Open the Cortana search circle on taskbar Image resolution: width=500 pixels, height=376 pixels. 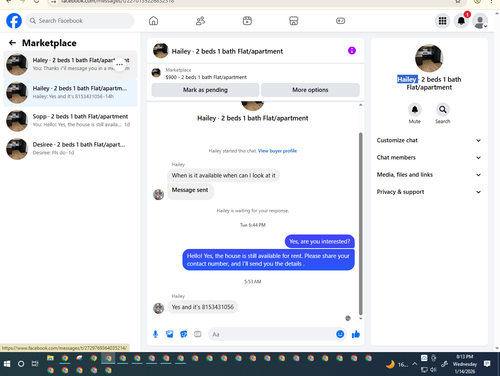coord(21,364)
